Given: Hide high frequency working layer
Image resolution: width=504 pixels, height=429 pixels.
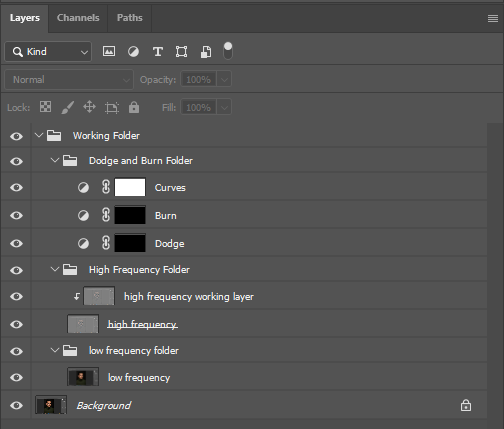Looking at the screenshot, I should tap(16, 296).
